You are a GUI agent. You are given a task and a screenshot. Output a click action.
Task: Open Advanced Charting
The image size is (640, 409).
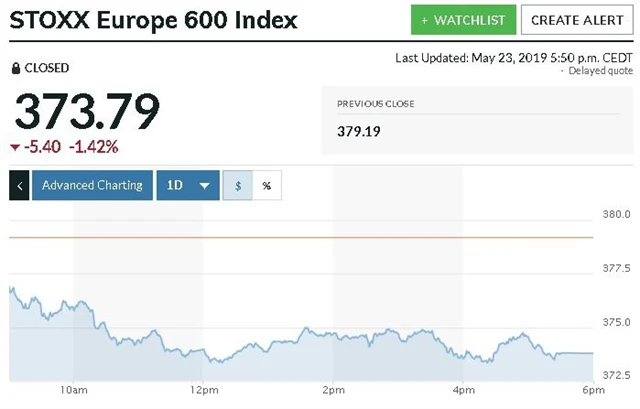(92, 185)
